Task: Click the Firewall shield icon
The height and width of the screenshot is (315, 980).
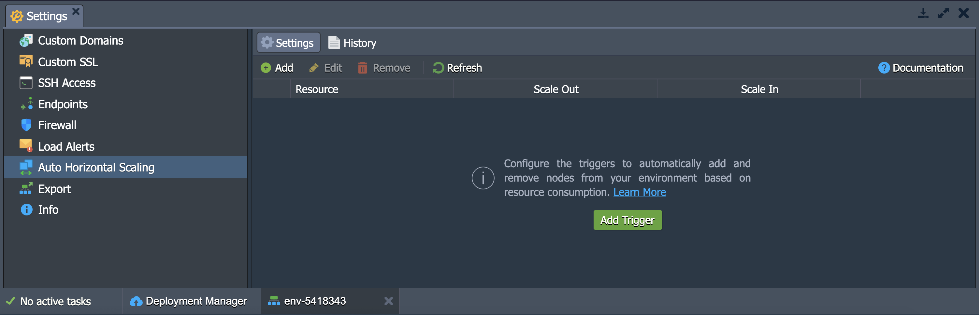Action: (x=26, y=125)
